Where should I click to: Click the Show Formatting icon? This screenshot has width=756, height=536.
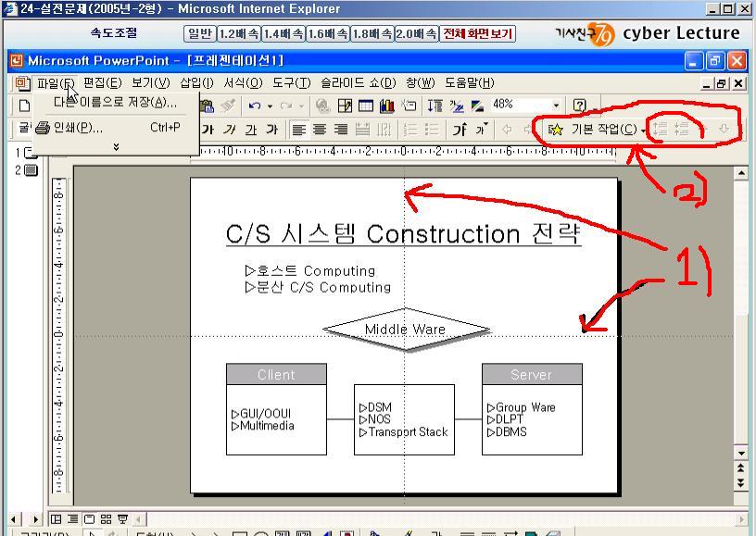coord(456,106)
